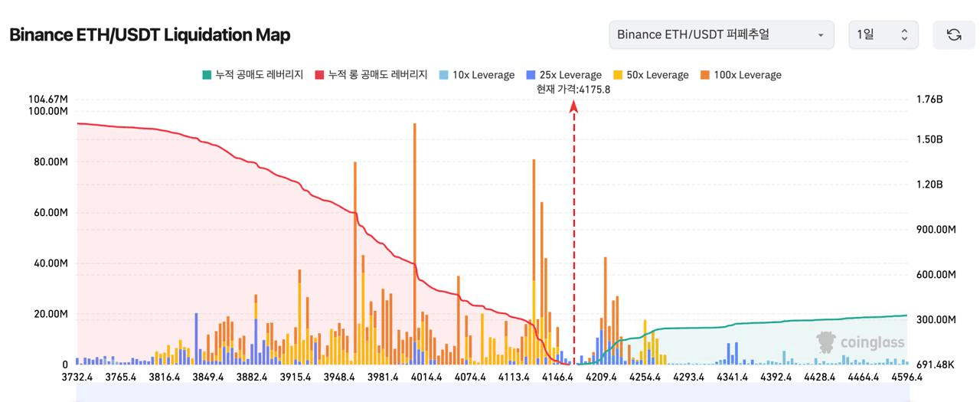Click the refresh chart icon button
Viewport: 980px width, 402px height.
coord(954,35)
